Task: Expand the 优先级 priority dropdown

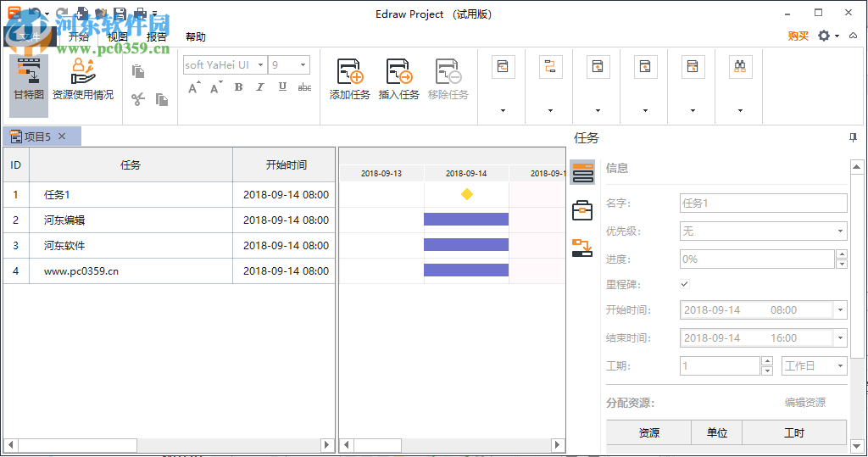Action: pyautogui.click(x=840, y=231)
